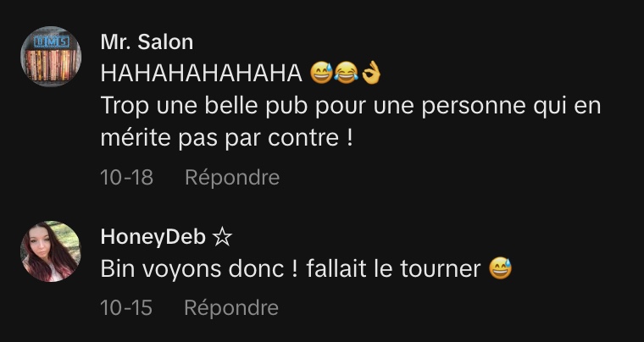Tap the sweat smile emoji after 'tourner'
Image resolution: width=644 pixels, height=342 pixels.
501,269
